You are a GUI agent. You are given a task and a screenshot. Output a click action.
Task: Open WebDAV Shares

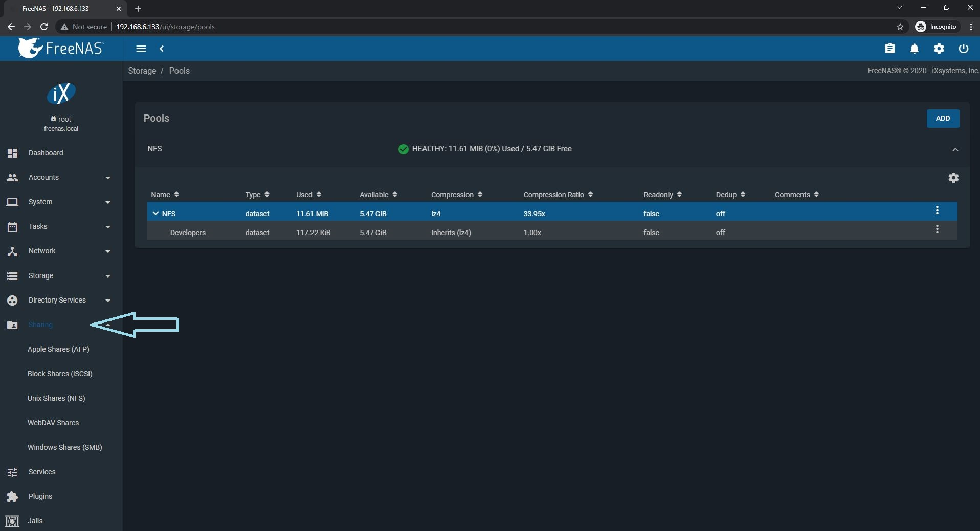(x=53, y=423)
